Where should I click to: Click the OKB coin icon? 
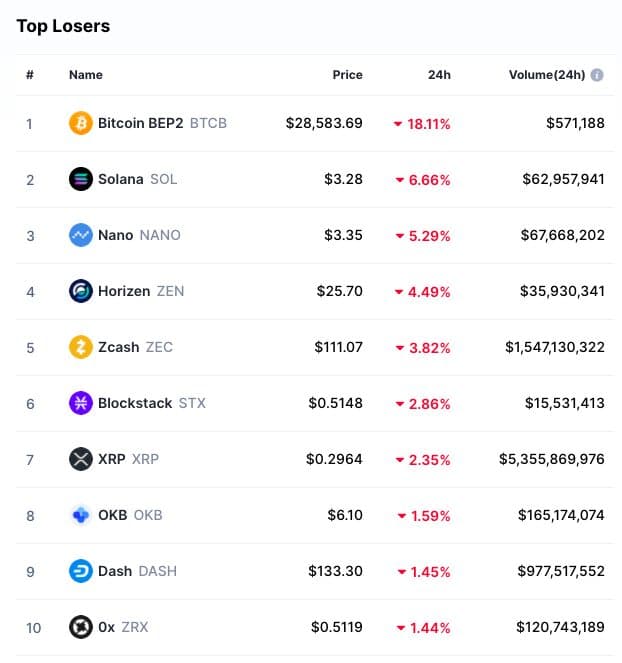coord(81,516)
